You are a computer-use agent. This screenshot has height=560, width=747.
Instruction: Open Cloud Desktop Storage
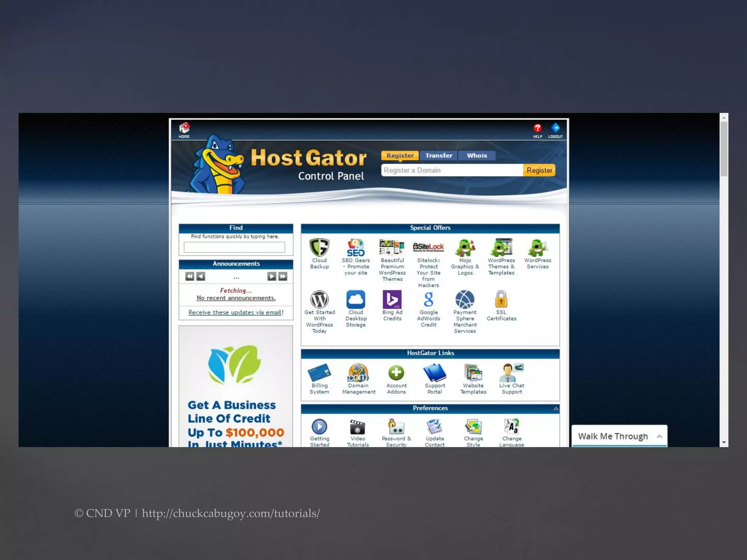click(x=356, y=309)
